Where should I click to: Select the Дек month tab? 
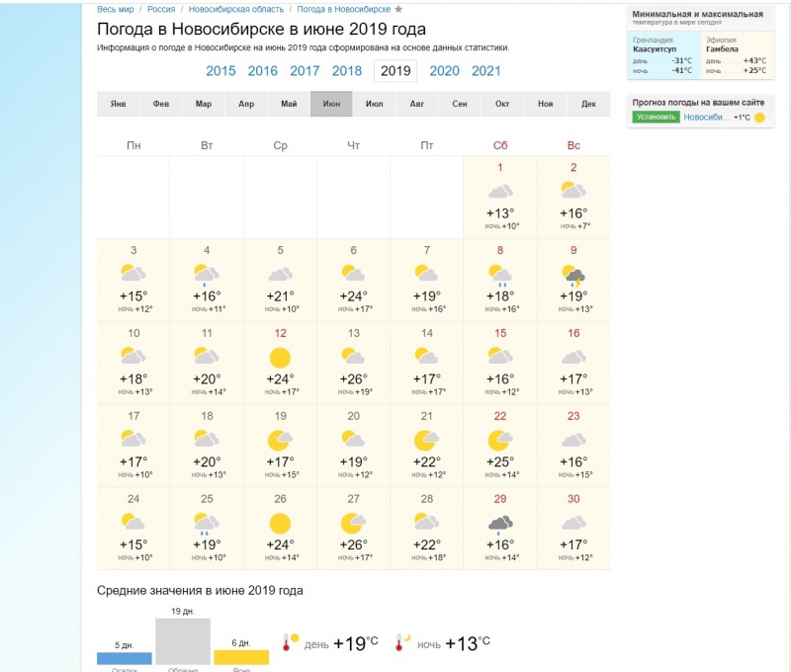[588, 104]
